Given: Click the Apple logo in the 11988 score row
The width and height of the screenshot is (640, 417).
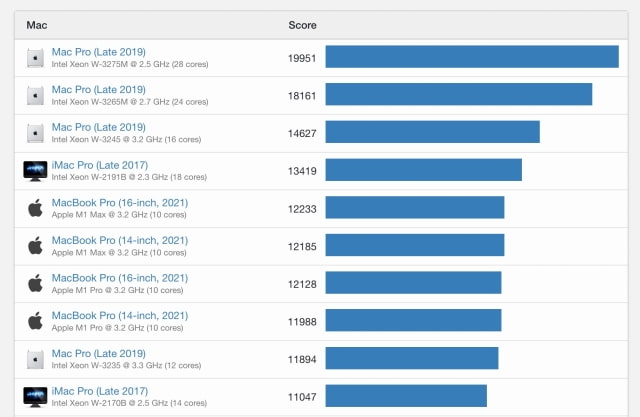Looking at the screenshot, I should 35,321.
